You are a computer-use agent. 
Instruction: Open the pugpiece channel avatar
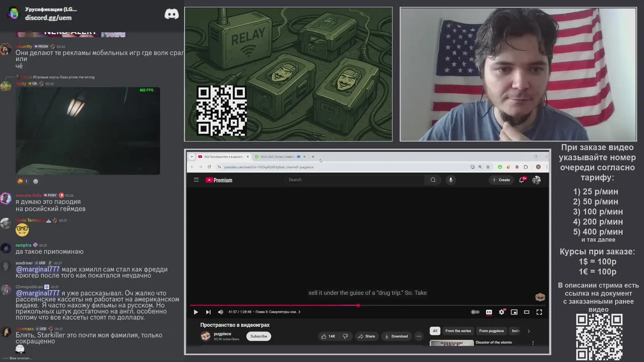tap(205, 336)
